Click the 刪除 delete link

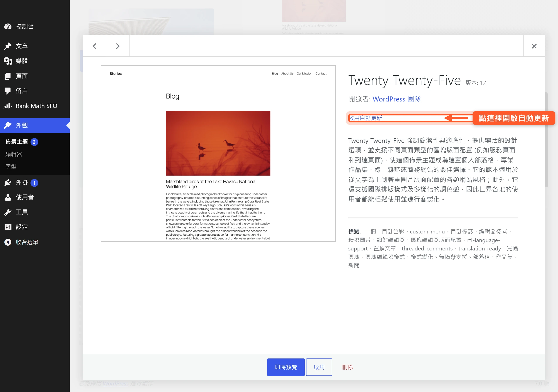(x=347, y=367)
